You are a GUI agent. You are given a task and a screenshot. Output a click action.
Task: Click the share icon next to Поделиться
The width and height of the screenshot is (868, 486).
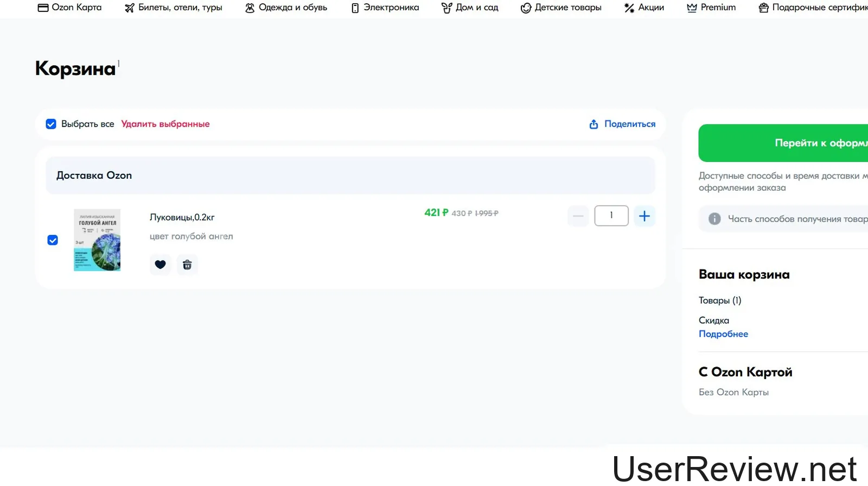[593, 124]
